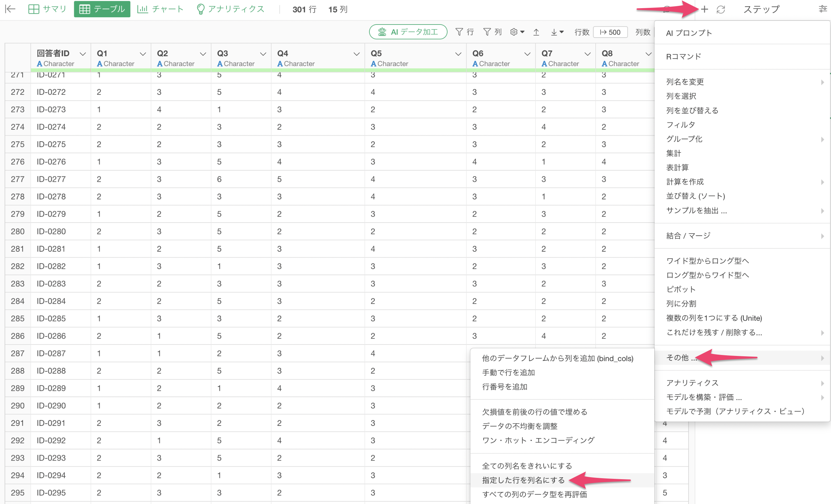The image size is (831, 504).
Task: Click the refresh icon beside the plus
Action: point(721,9)
